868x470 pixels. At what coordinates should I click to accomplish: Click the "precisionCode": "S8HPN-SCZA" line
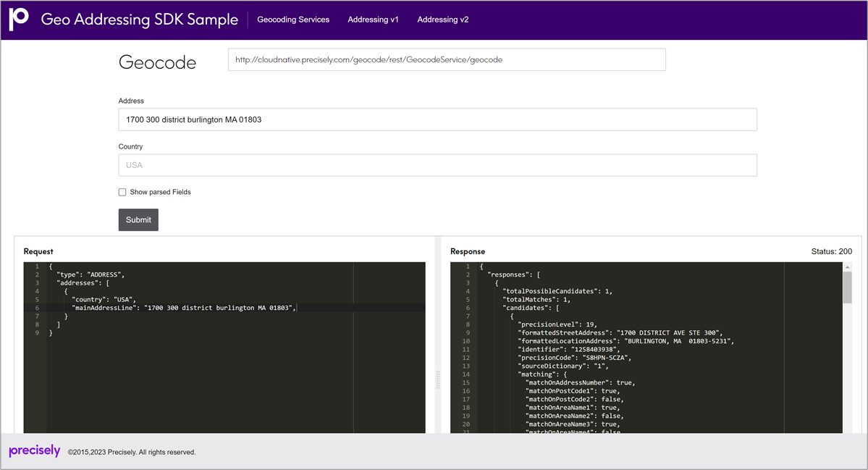pos(575,358)
